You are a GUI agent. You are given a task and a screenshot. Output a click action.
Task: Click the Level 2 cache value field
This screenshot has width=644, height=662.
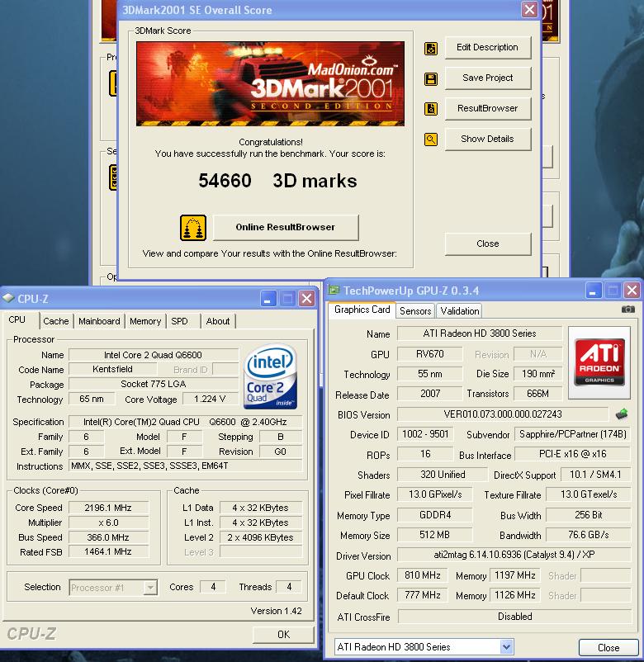pyautogui.click(x=261, y=537)
